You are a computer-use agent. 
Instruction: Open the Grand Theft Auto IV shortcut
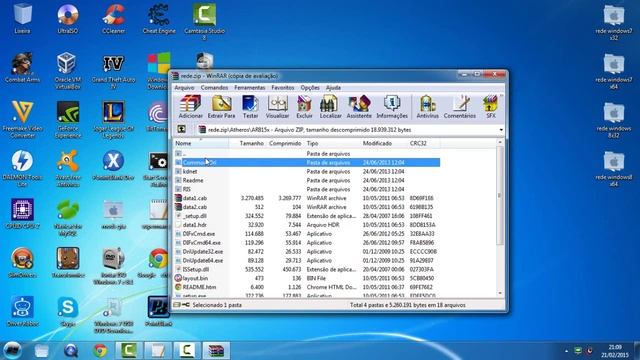113,71
